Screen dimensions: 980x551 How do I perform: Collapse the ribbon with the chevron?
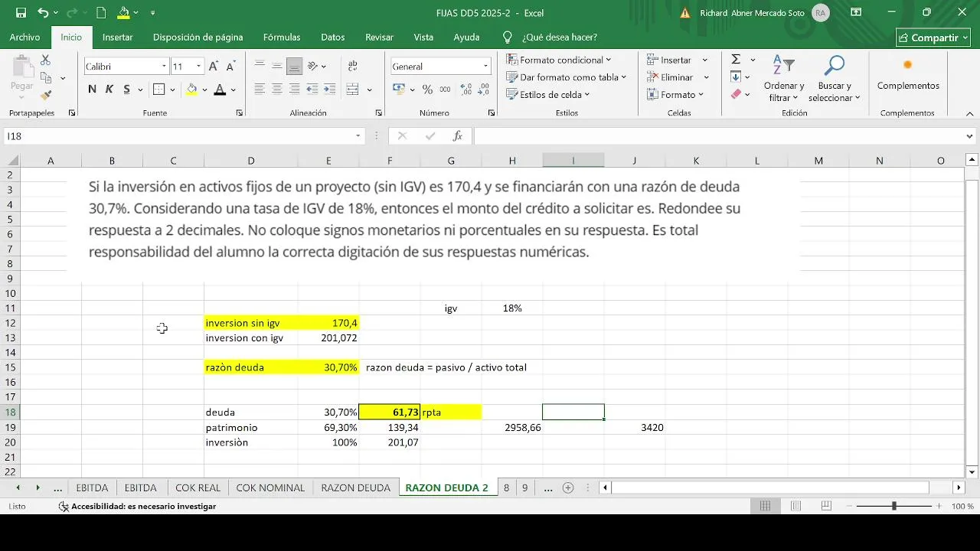[970, 113]
